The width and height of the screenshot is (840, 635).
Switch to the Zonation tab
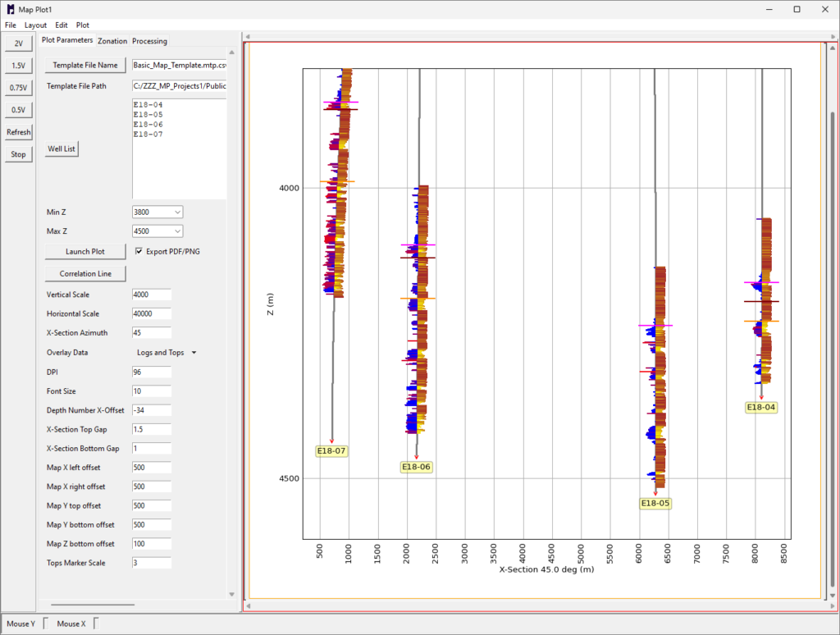[112, 41]
